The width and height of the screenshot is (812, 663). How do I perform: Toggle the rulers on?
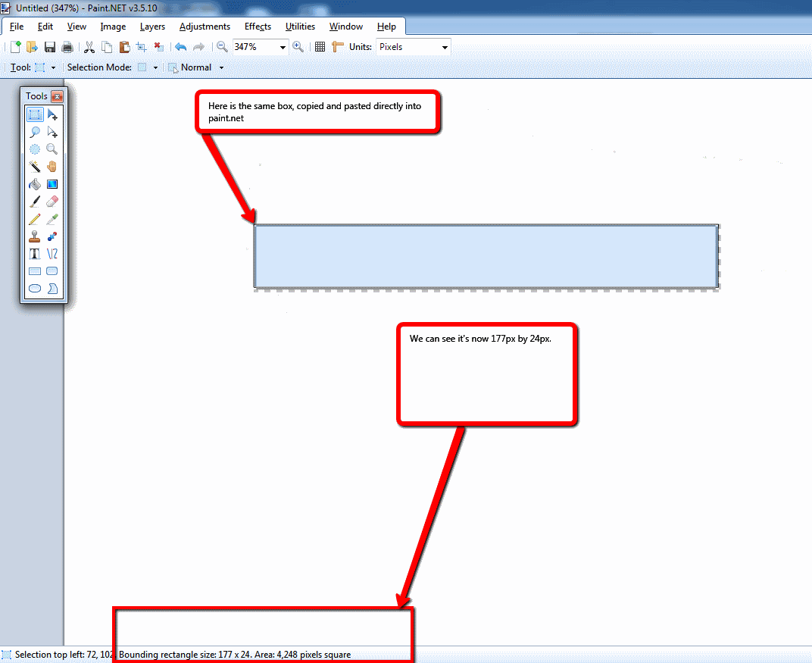coord(338,46)
